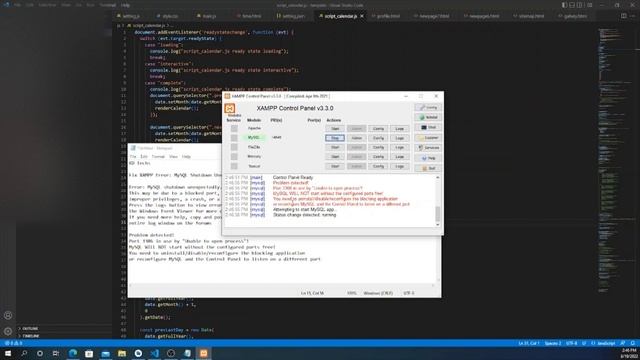This screenshot has width=640, height=360.
Task: Click XAMPP log scroll up arrow
Action: 438,178
